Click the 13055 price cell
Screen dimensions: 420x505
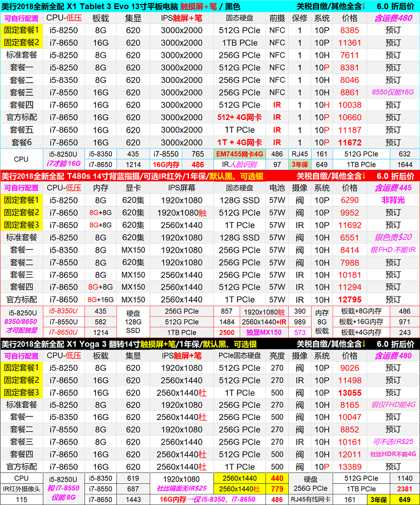click(x=349, y=392)
